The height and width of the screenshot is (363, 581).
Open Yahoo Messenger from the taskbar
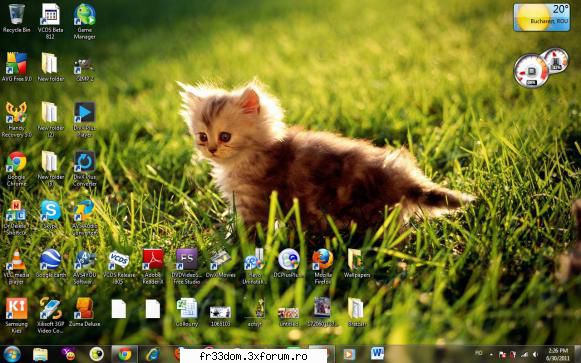point(69,354)
